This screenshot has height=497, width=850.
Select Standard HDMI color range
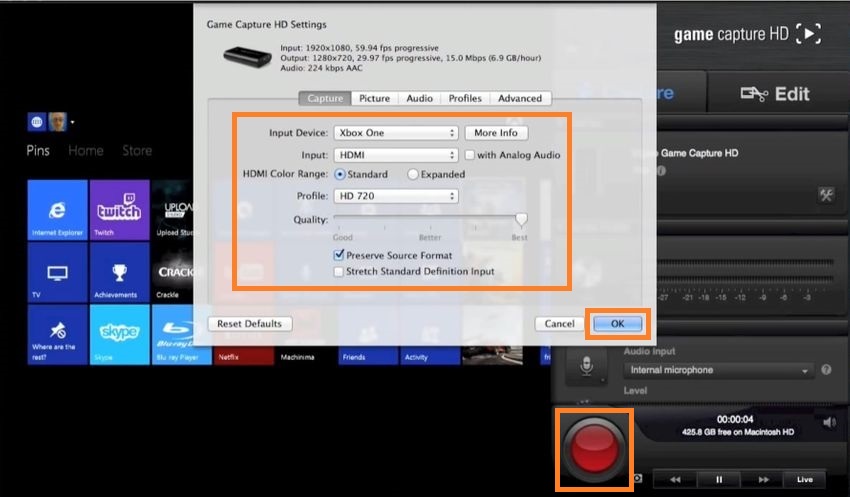340,175
